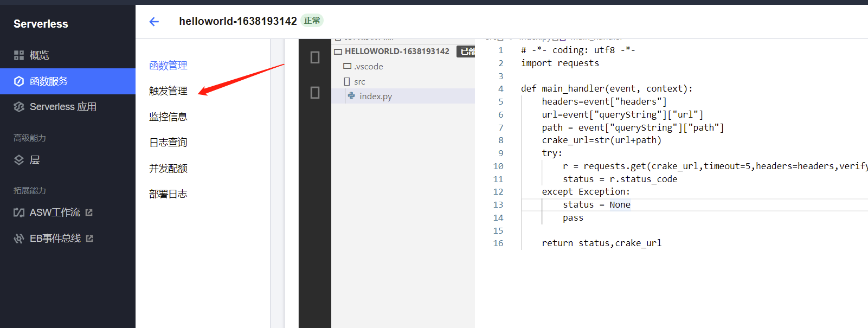Switch to 函数管理 tab
The width and height of the screenshot is (868, 328).
tap(168, 66)
